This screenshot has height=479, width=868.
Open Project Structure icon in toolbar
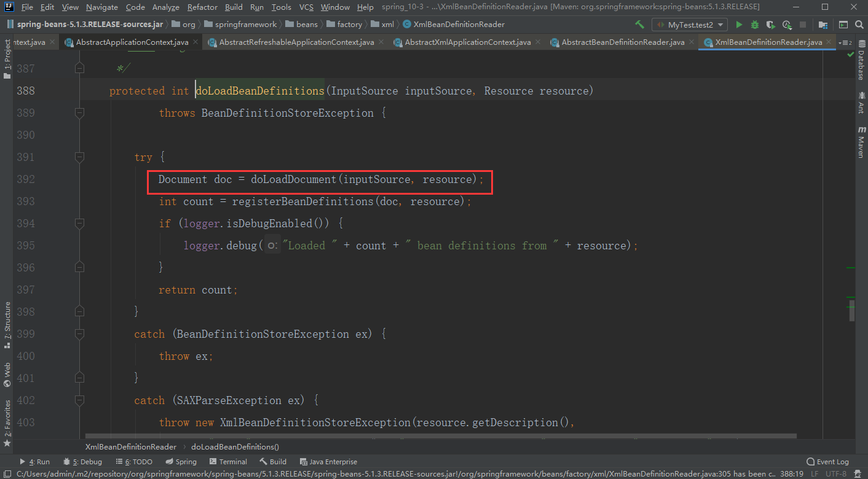823,25
